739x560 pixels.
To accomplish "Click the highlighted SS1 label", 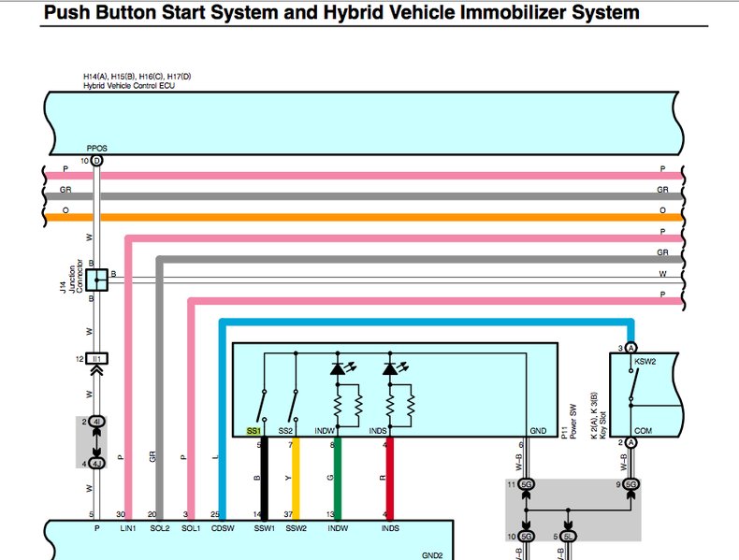I will tap(254, 431).
